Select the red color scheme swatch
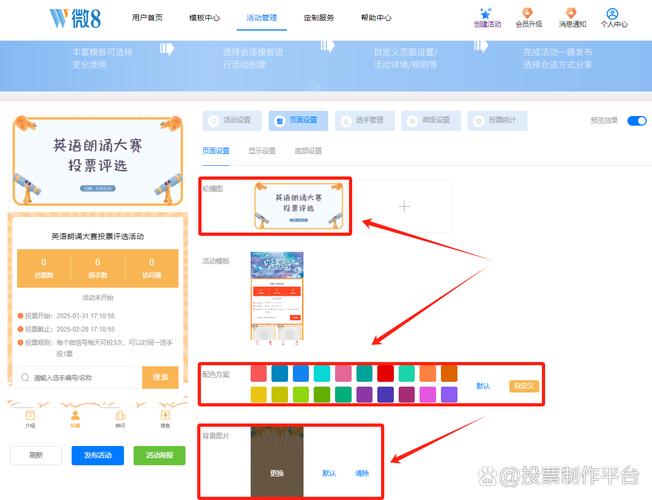The height and width of the screenshot is (500, 652). 385,373
